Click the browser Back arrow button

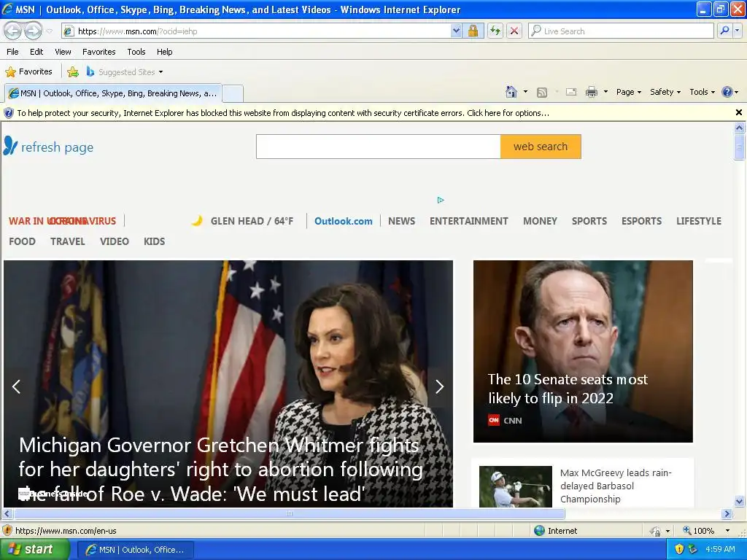(x=13, y=31)
